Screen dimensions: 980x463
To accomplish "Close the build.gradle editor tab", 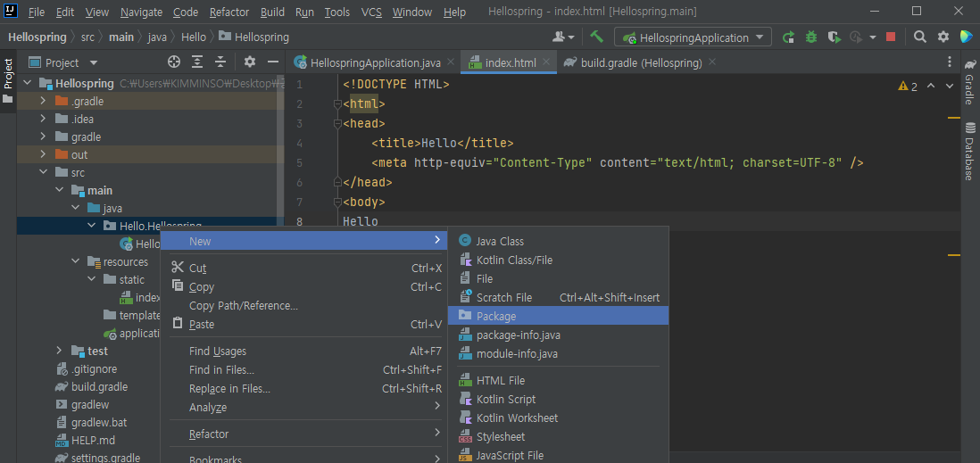I will [x=712, y=62].
